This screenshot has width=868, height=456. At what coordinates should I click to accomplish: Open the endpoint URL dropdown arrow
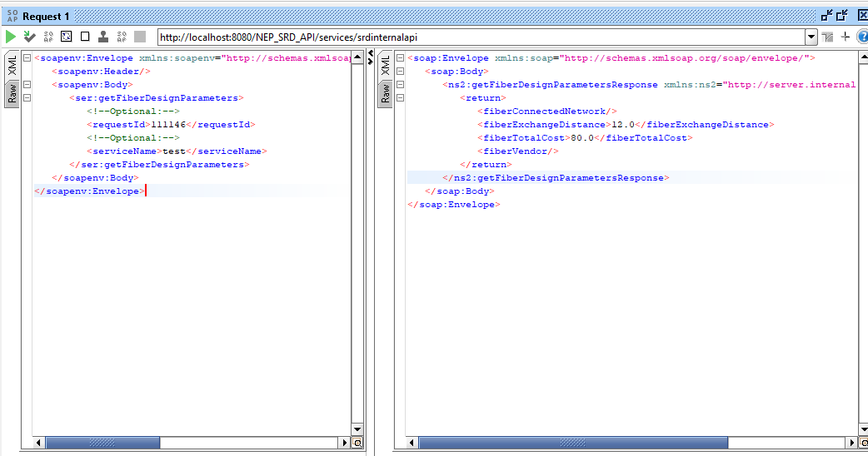[x=811, y=37]
